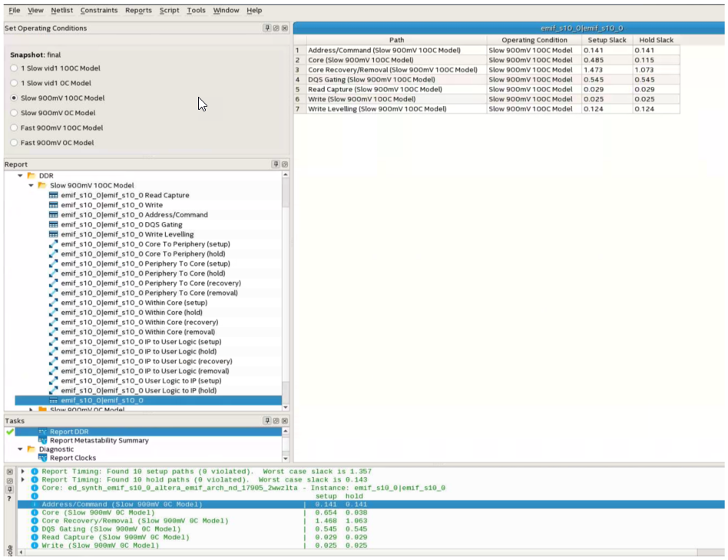The height and width of the screenshot is (560, 728).
Task: Float the Set Operating Conditions panel
Action: 276,28
